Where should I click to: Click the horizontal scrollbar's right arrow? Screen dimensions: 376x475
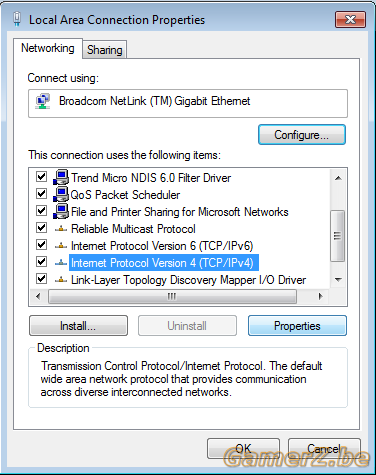click(321, 296)
